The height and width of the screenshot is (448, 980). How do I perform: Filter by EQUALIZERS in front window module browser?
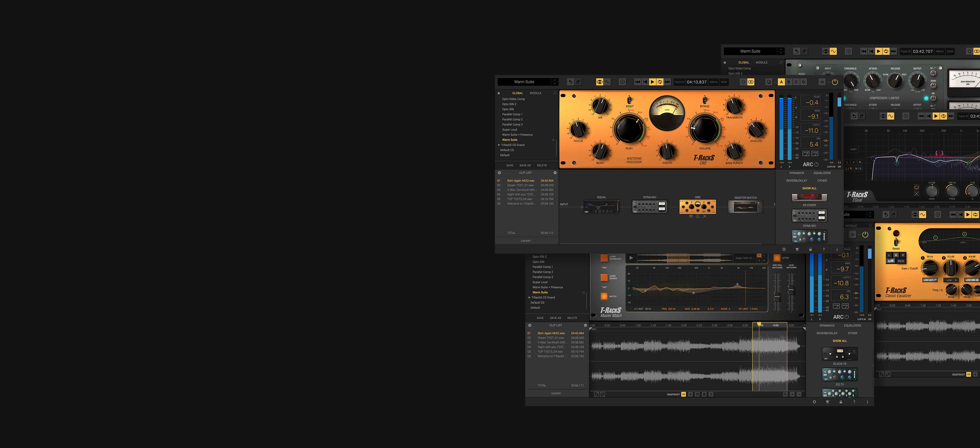822,173
